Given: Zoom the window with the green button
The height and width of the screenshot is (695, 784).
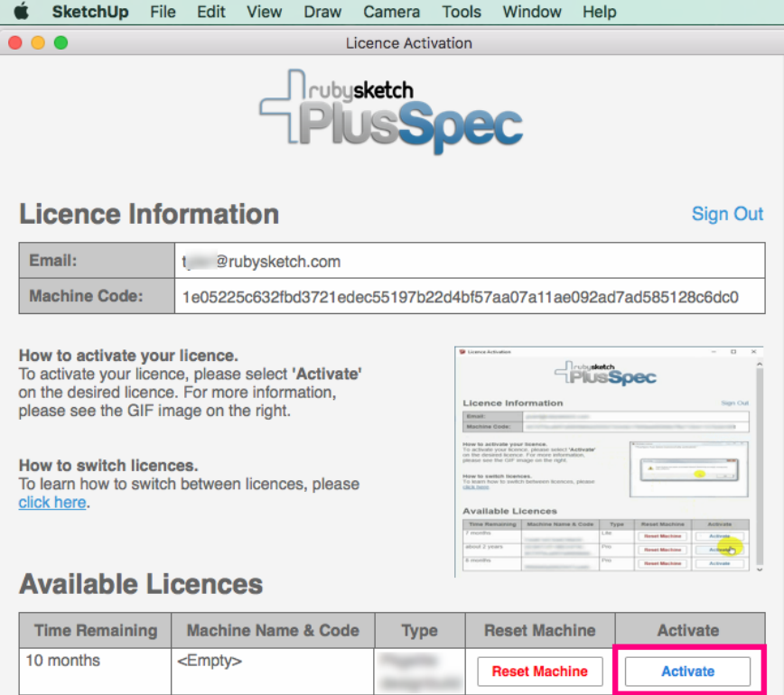Looking at the screenshot, I should click(61, 43).
